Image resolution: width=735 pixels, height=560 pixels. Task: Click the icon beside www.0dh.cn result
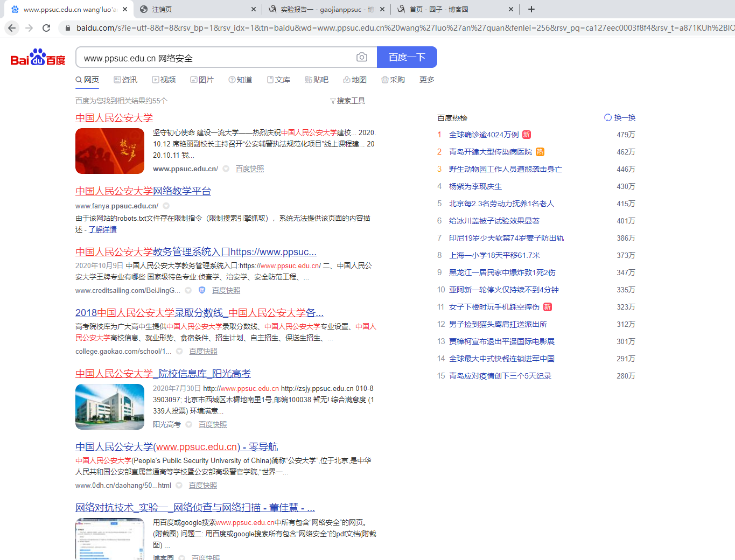pos(179,485)
